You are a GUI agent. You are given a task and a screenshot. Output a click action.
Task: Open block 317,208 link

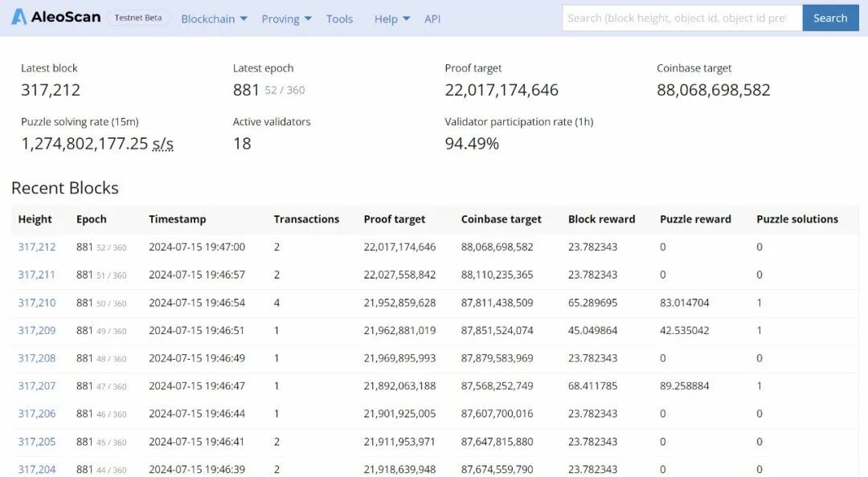coord(36,358)
